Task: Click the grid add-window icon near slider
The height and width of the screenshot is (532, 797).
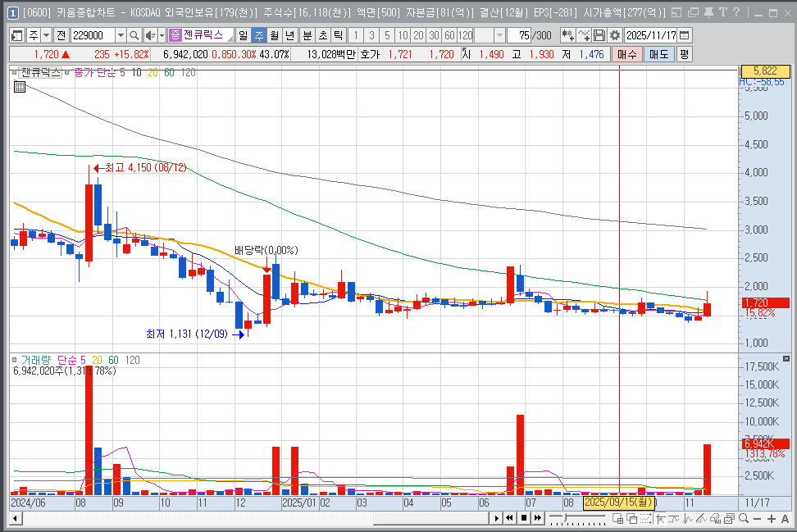Action: 618,519
